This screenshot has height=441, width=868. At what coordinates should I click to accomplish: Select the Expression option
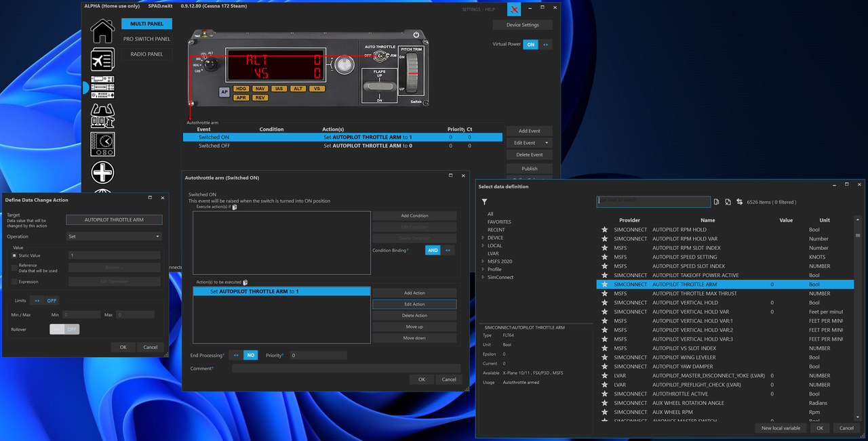click(x=14, y=281)
